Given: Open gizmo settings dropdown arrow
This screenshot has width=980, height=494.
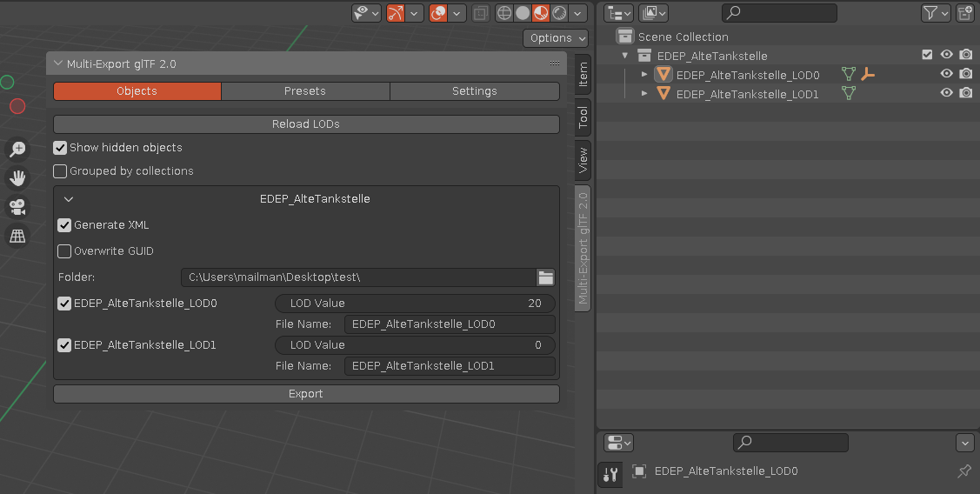Looking at the screenshot, I should (x=415, y=12).
